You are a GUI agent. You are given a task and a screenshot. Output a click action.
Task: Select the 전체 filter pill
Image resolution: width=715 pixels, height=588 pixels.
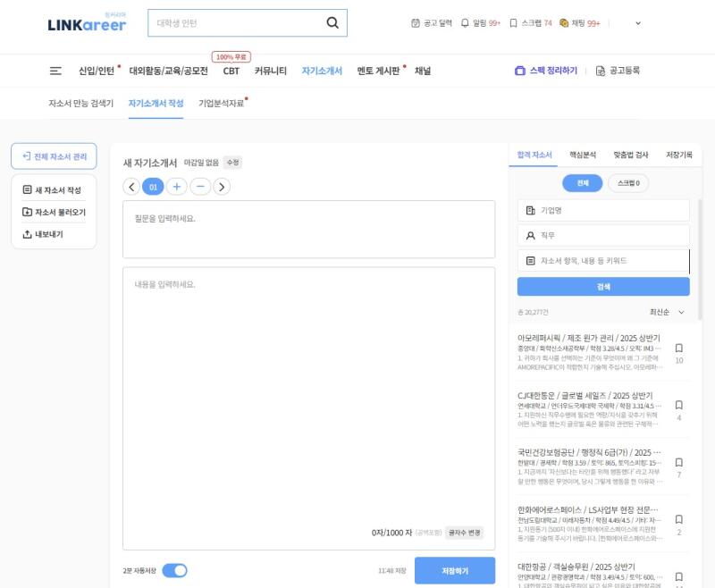[583, 183]
